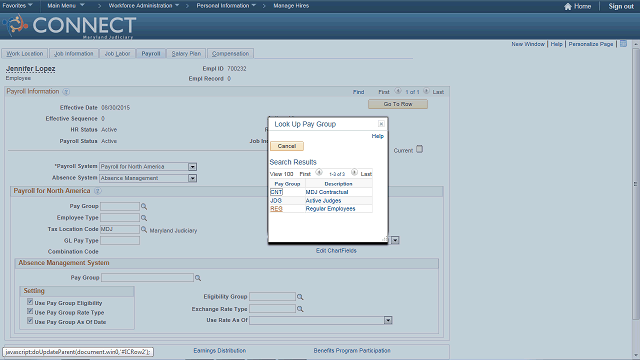Click the Regular Employees description link
Screen dimensions: 640x360
330,209
